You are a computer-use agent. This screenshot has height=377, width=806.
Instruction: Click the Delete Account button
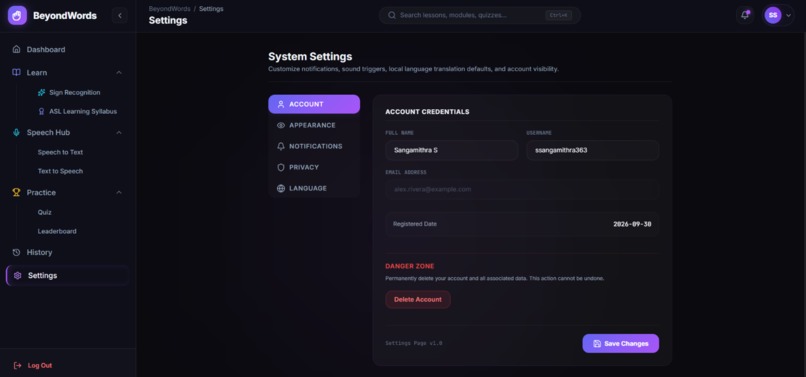point(418,300)
